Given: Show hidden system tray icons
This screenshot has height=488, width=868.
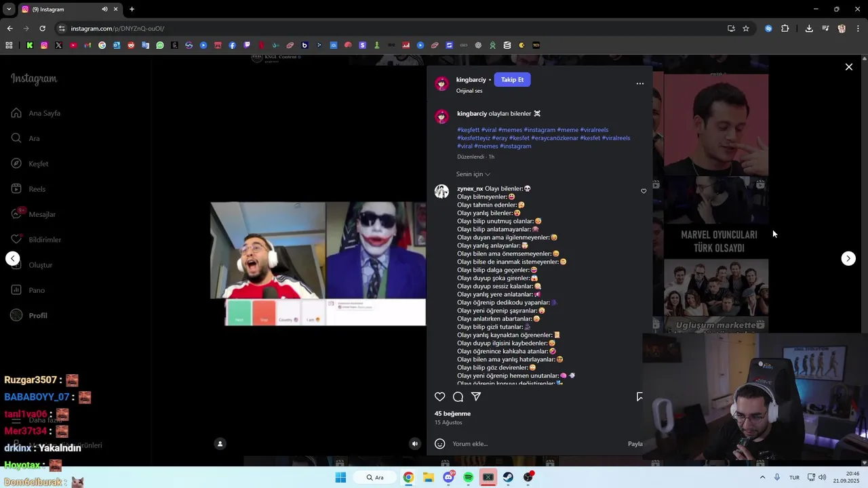Looking at the screenshot, I should coord(762,477).
